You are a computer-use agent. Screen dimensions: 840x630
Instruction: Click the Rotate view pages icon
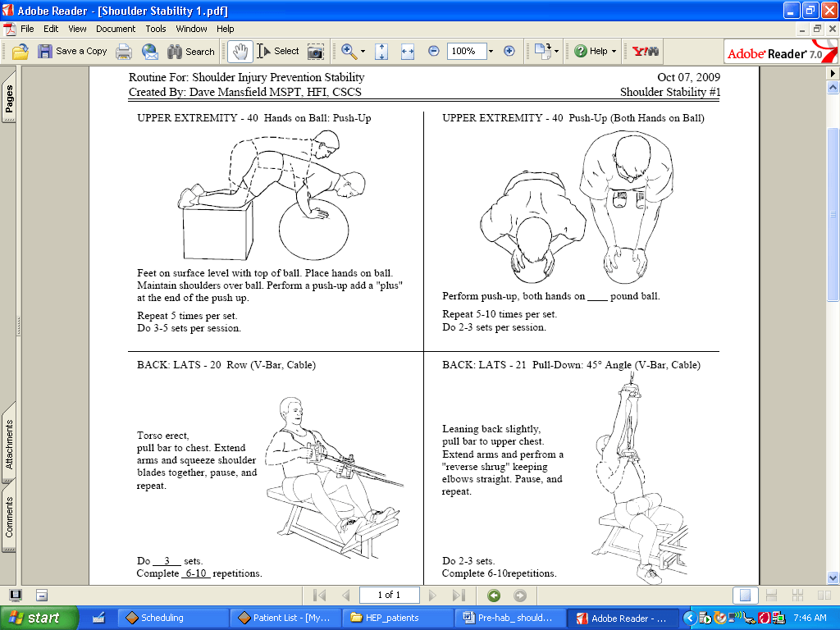pyautogui.click(x=543, y=52)
